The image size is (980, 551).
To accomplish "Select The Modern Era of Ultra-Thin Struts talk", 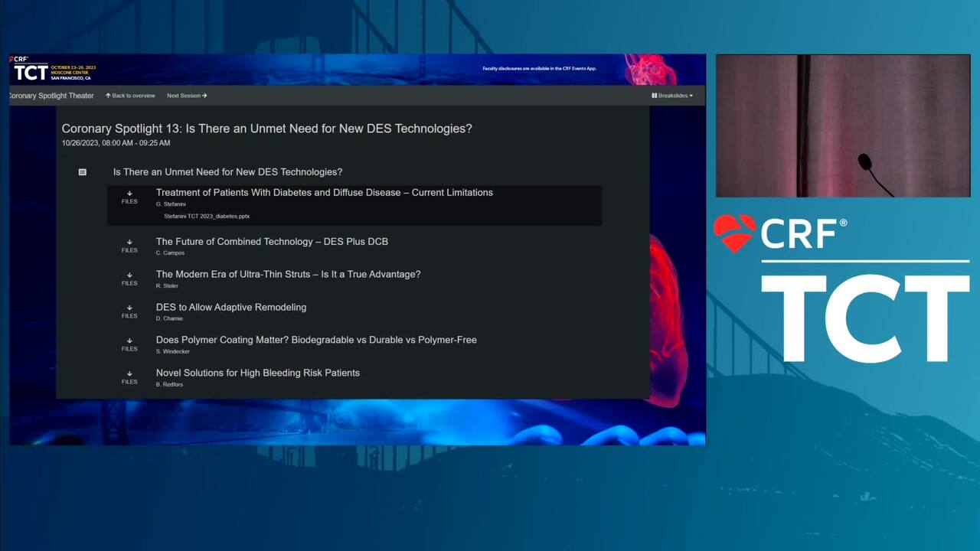I will tap(288, 274).
